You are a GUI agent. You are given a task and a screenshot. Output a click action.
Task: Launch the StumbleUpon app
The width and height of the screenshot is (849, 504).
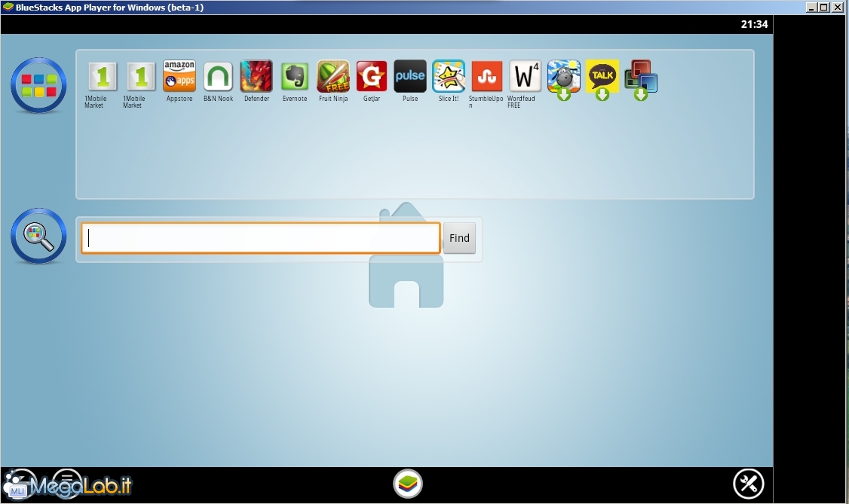click(x=486, y=77)
